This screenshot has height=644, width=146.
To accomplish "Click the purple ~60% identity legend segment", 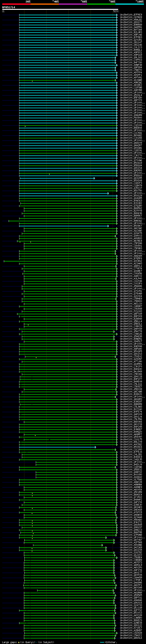I will click(73, 4).
